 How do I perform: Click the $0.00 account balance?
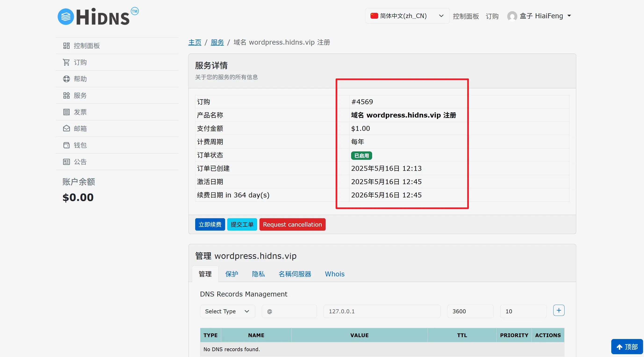tap(78, 197)
